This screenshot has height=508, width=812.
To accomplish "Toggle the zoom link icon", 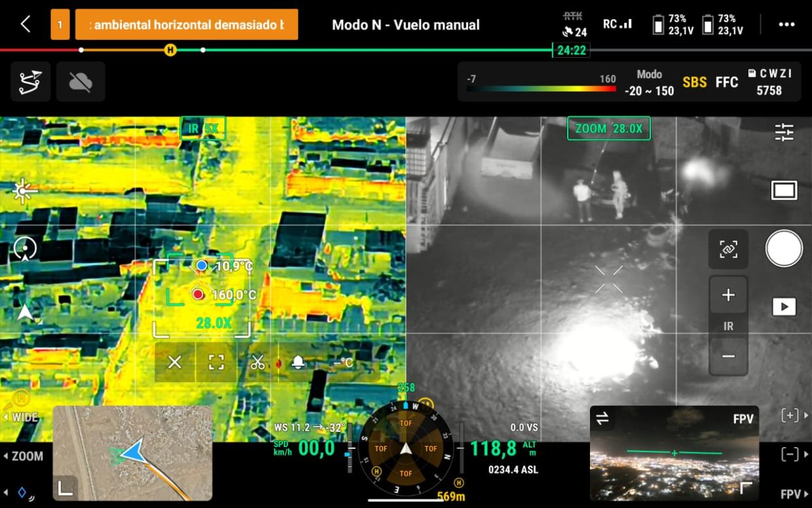I will tap(728, 249).
